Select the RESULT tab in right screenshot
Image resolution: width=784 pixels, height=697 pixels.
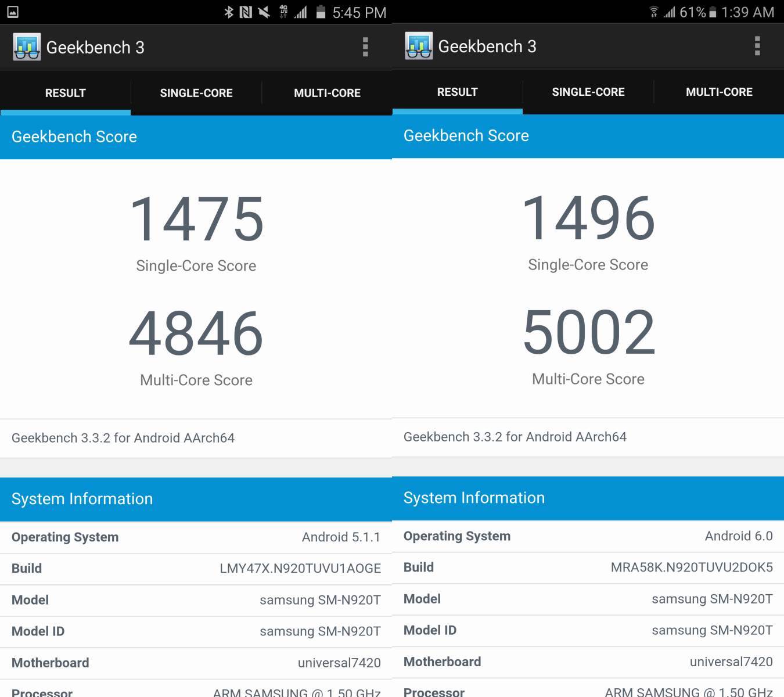tap(457, 92)
